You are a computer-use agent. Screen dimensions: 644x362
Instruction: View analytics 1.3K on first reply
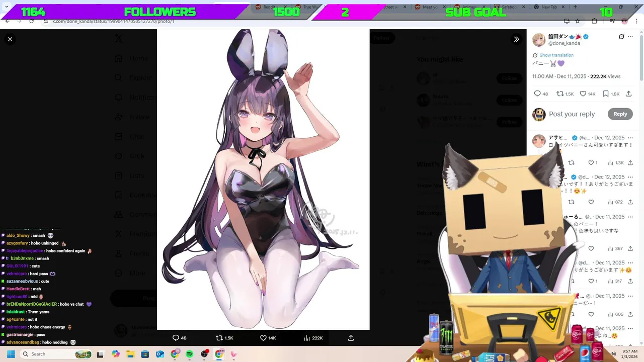coord(616,163)
